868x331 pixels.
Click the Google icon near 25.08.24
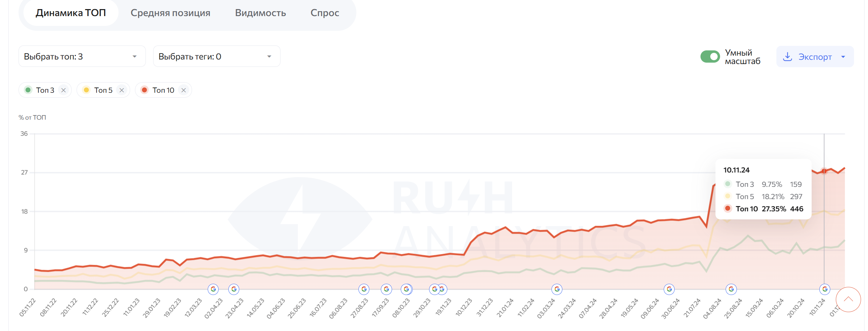point(731,289)
